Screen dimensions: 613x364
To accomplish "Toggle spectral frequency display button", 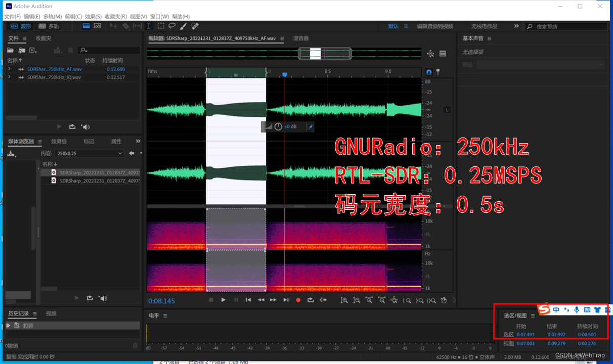I will click(86, 26).
